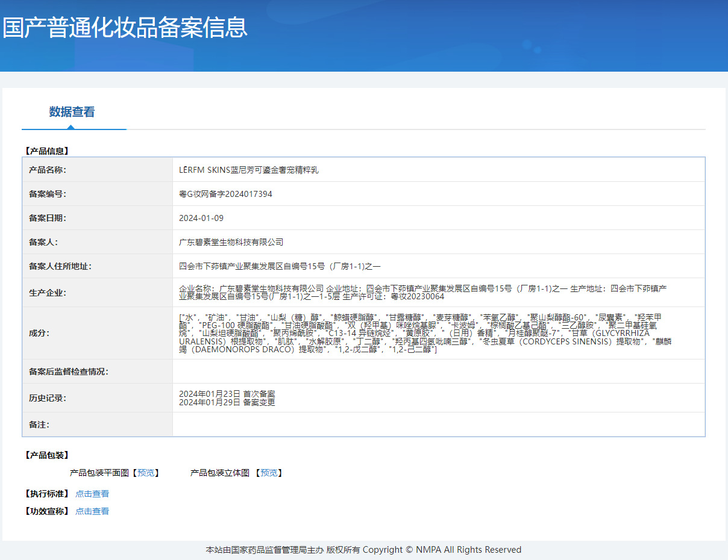
Task: Click 广东碧素堂生物科技有限公司 in 备案人 row
Action: coord(231,242)
